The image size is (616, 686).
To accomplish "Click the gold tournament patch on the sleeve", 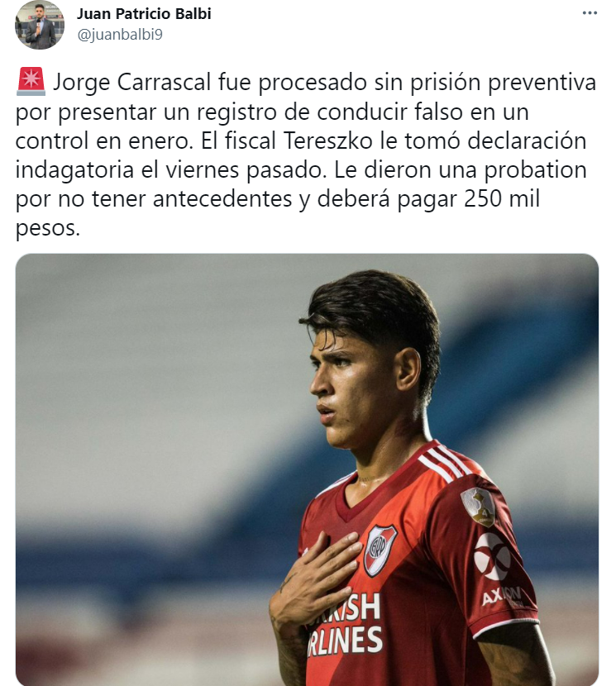I will tap(479, 507).
